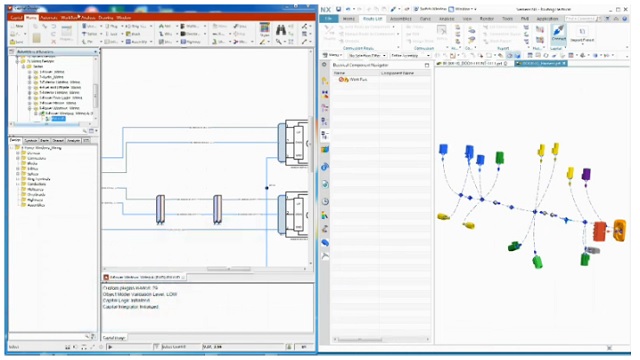Open the Styles icon in Capital ribbon
Screen dimensions: 640x360
(x=265, y=29)
